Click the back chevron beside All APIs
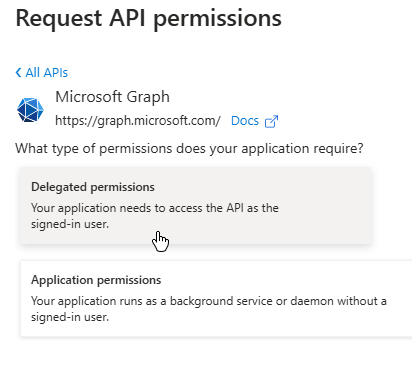This screenshot has width=412, height=372. 18,72
